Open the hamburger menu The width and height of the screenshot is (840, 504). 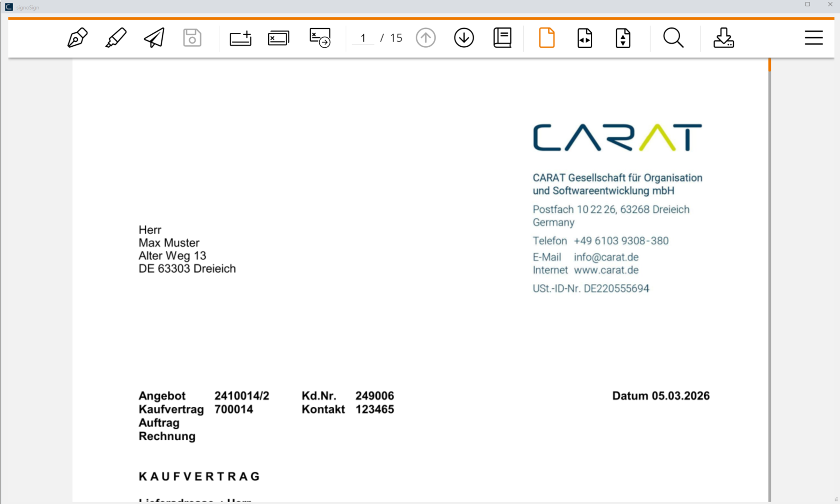pyautogui.click(x=813, y=38)
